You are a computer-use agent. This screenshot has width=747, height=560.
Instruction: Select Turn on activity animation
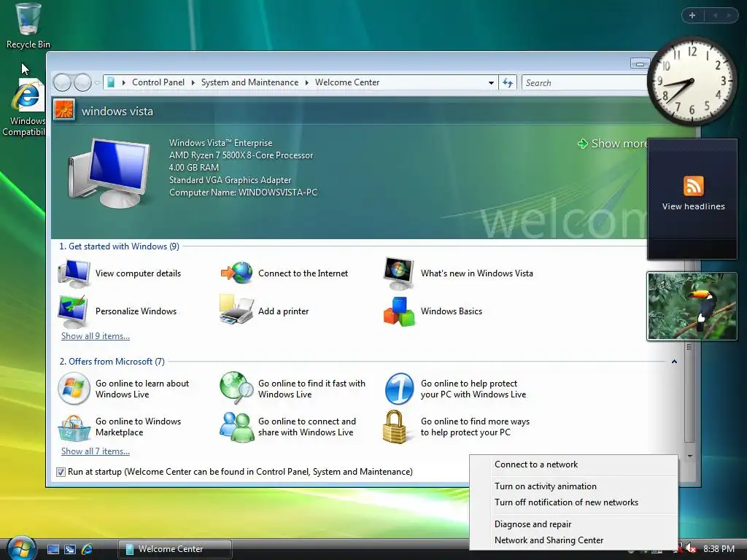[x=573, y=486]
